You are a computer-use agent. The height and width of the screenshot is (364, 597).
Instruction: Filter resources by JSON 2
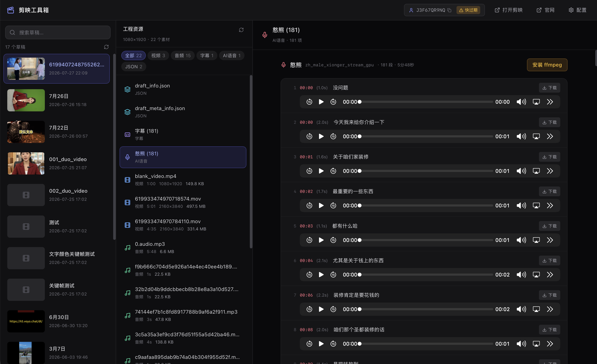pyautogui.click(x=133, y=67)
